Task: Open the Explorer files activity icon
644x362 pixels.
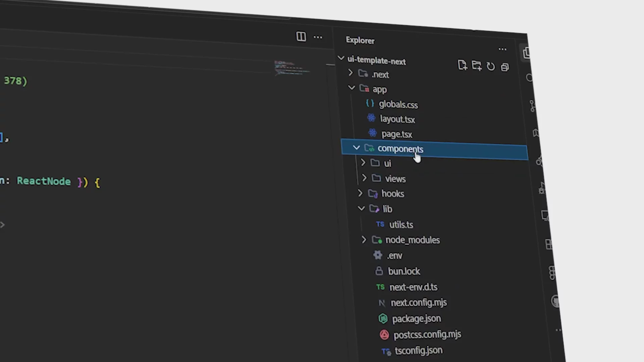Action: pyautogui.click(x=526, y=53)
